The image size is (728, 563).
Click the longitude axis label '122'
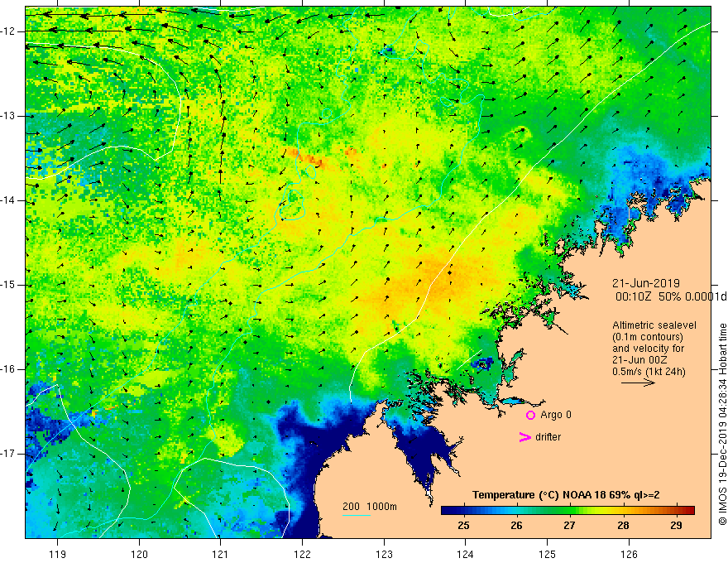tap(302, 554)
